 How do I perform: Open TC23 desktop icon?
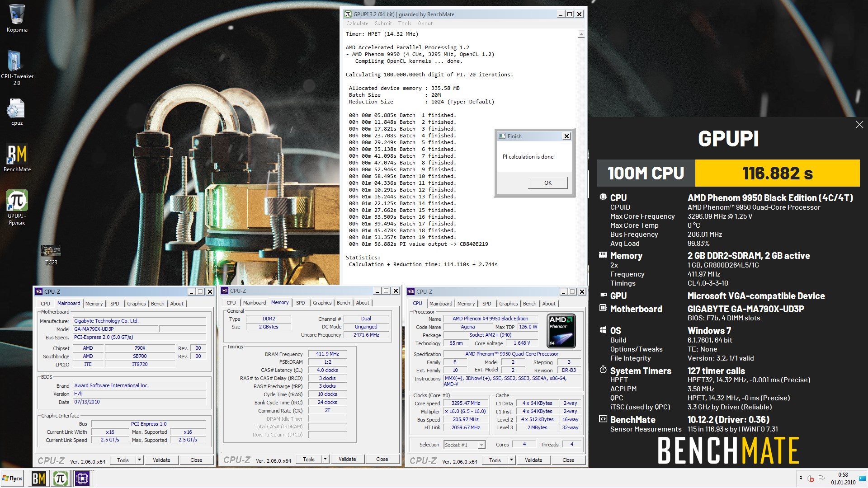[51, 254]
